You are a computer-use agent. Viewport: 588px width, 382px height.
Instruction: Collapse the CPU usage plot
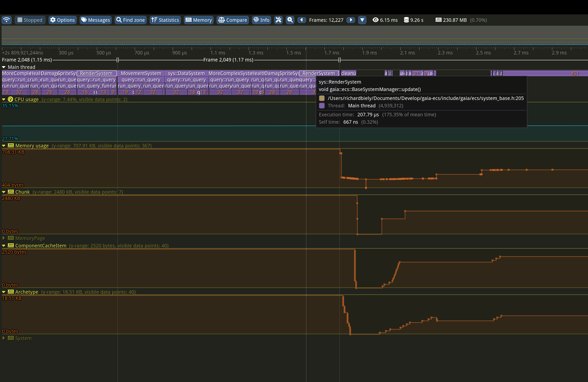[x=4, y=99]
